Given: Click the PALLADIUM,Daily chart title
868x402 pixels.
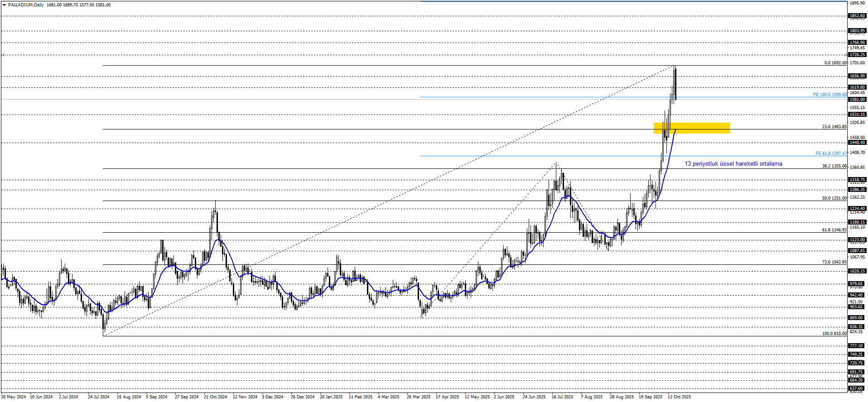Looking at the screenshot, I should [x=26, y=5].
